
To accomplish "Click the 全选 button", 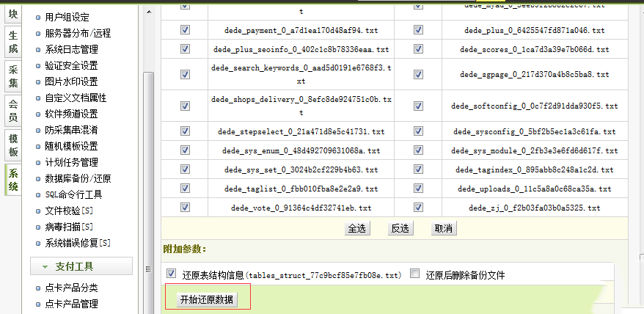I will (x=356, y=228).
